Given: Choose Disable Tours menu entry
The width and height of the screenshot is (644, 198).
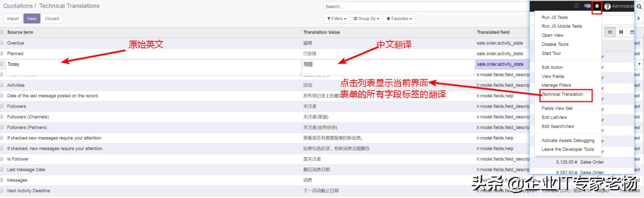Looking at the screenshot, I should coord(555,45).
